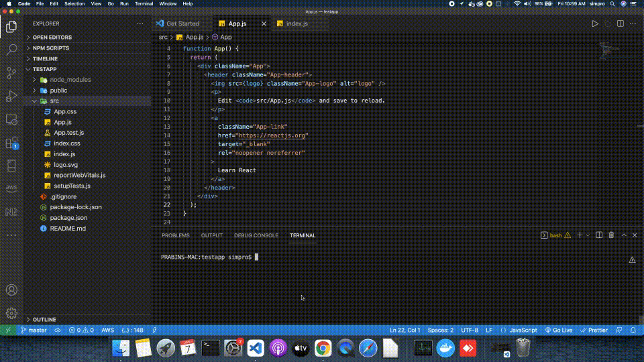Change indentation via Spaces: 2
Screen dimensions: 644x362
(440, 330)
